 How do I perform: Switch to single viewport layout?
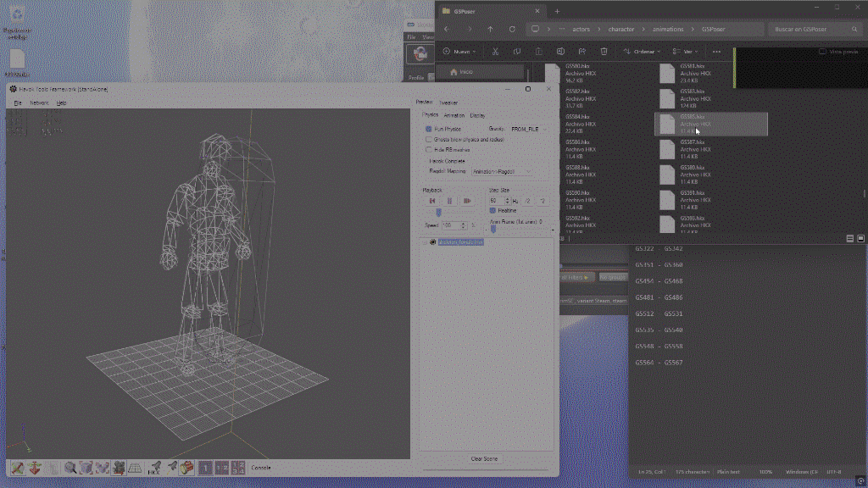(x=205, y=468)
